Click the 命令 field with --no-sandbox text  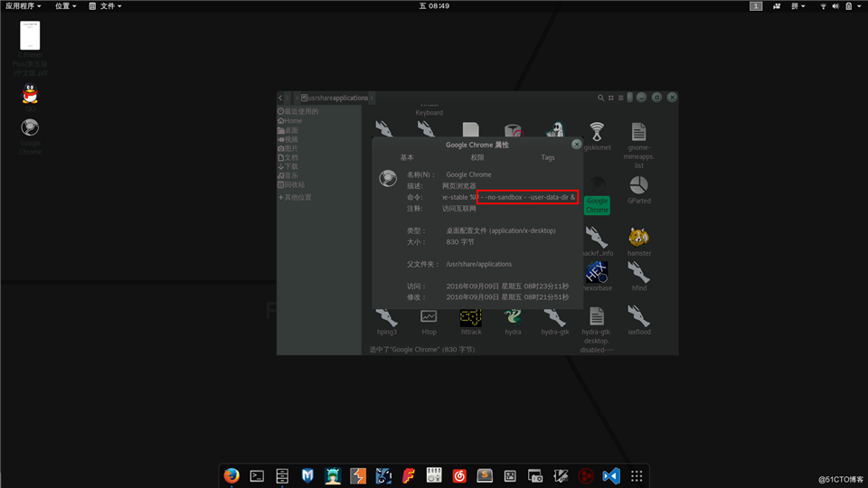(x=509, y=197)
